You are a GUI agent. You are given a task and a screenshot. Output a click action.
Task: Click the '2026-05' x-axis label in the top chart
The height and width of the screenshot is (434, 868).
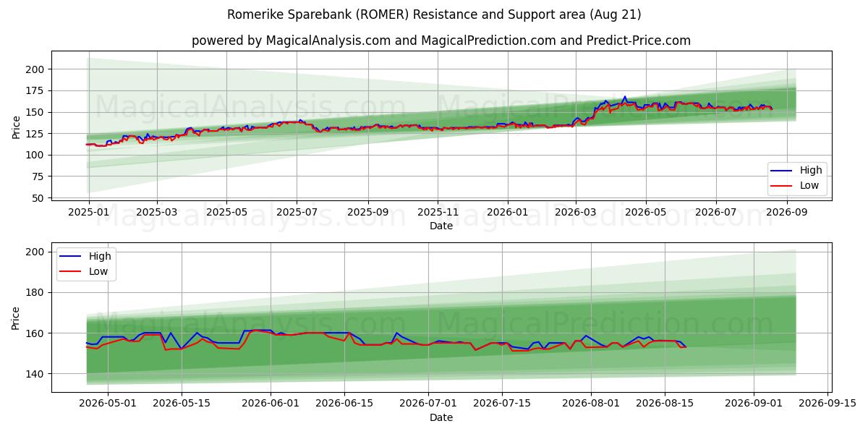click(x=645, y=213)
